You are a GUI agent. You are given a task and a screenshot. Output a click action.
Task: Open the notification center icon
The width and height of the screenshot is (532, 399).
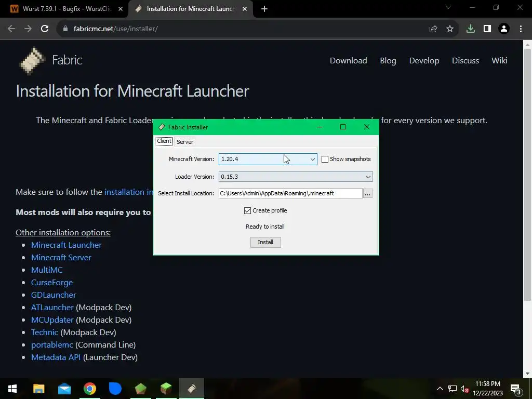[x=516, y=389]
